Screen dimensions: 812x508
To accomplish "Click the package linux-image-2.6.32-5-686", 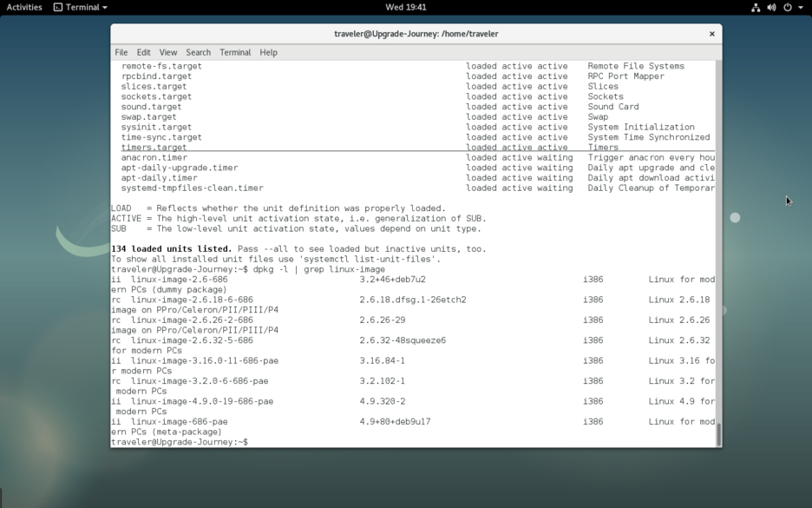I will [x=192, y=340].
